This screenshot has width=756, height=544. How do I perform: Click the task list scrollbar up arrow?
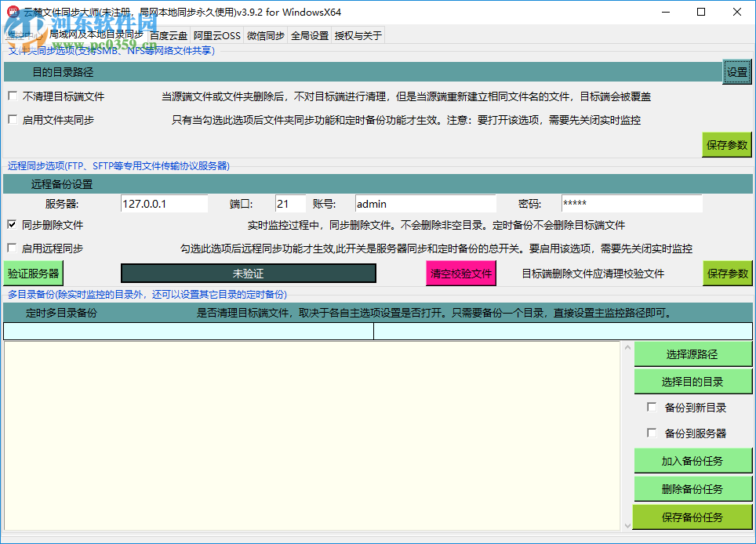click(x=627, y=347)
